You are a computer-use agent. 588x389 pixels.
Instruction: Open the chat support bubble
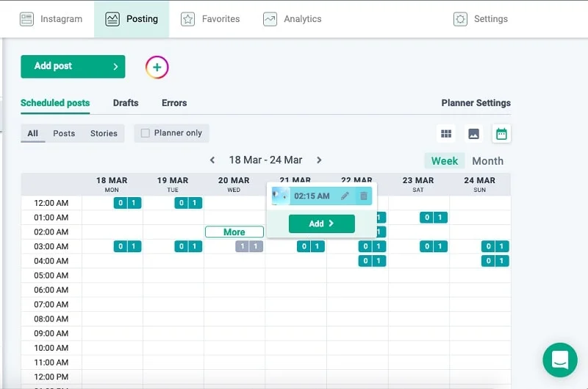pyautogui.click(x=560, y=360)
